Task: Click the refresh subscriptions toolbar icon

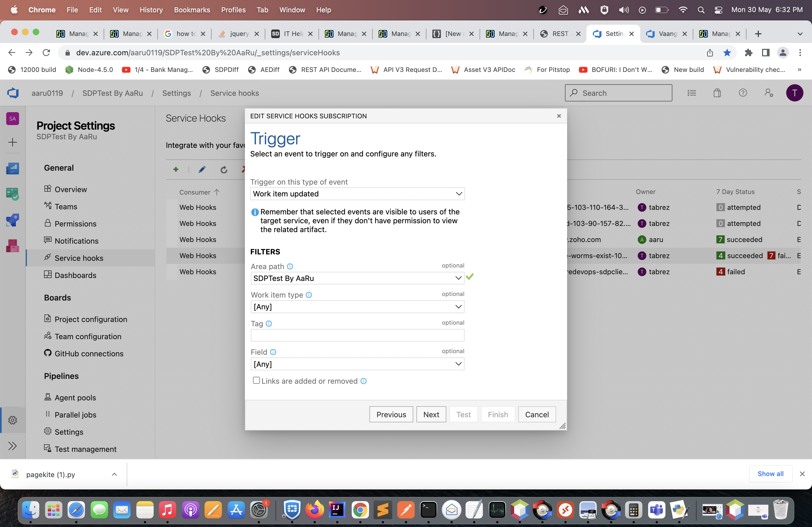Action: pos(223,170)
